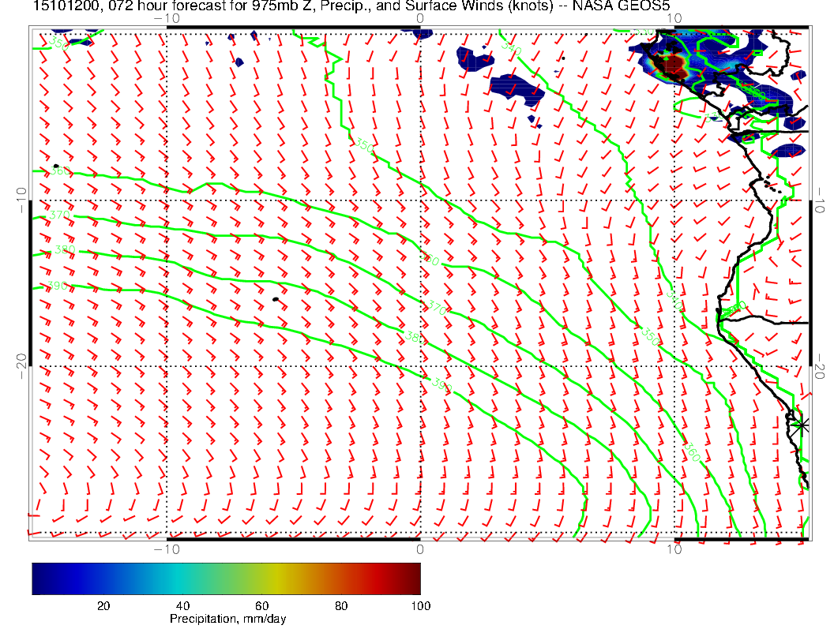This screenshot has width=834, height=644.
Task: Click the 'Precipitation, mm/day' colorbar label
Action: 227,620
